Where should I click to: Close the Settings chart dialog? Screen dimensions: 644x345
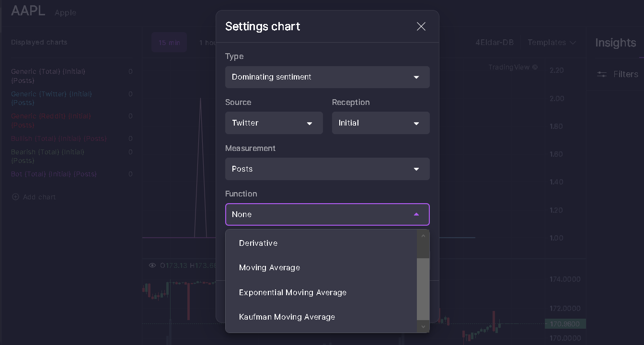point(421,26)
